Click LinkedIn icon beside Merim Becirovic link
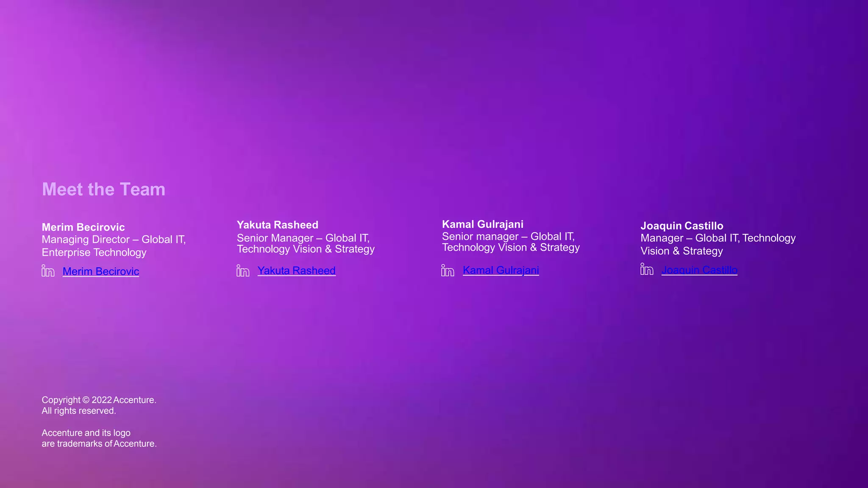This screenshot has width=868, height=488. pyautogui.click(x=48, y=271)
